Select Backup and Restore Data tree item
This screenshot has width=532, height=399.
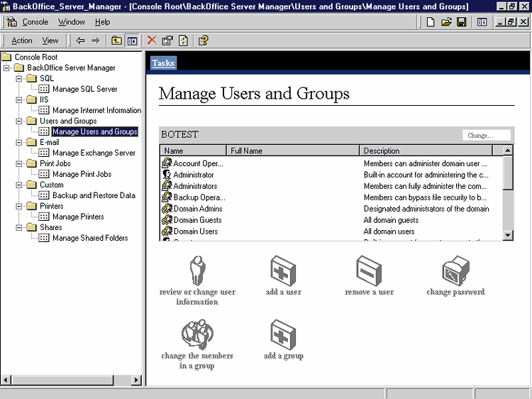94,195
